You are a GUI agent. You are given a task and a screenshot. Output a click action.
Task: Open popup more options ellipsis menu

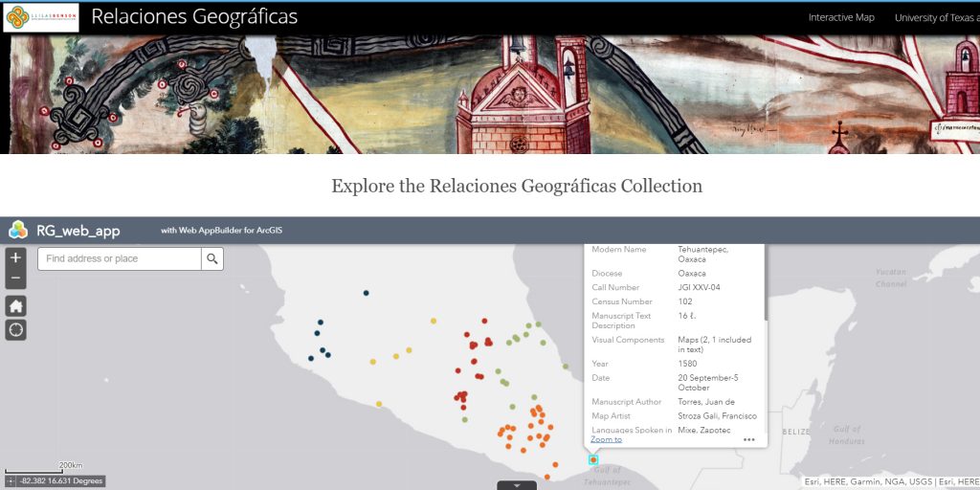click(748, 439)
